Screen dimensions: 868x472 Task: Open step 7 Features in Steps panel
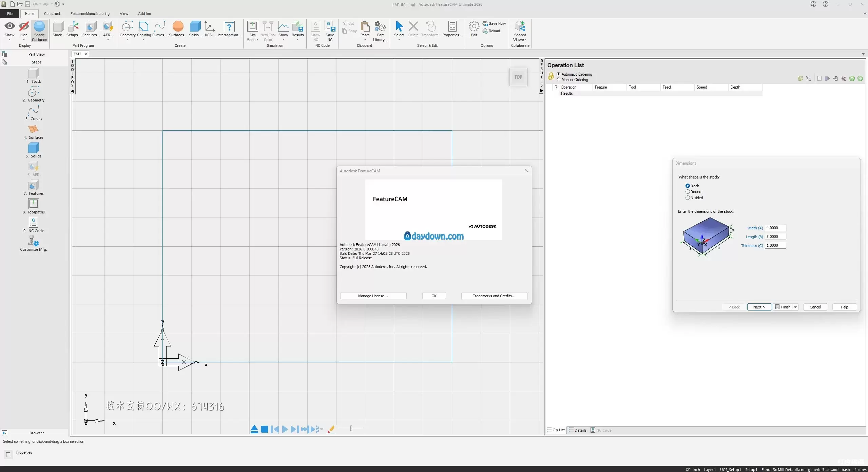point(34,188)
